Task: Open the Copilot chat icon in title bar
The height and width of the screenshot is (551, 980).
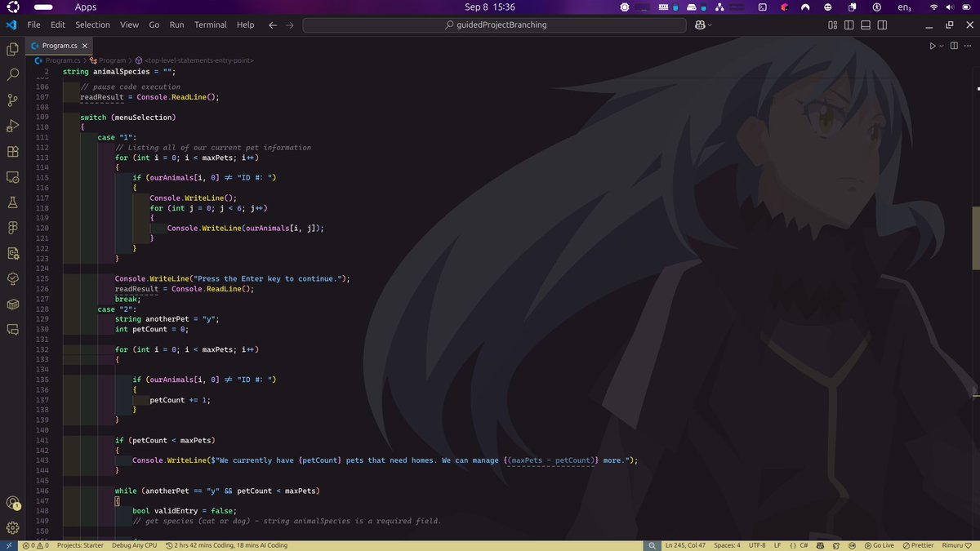Action: coord(700,24)
